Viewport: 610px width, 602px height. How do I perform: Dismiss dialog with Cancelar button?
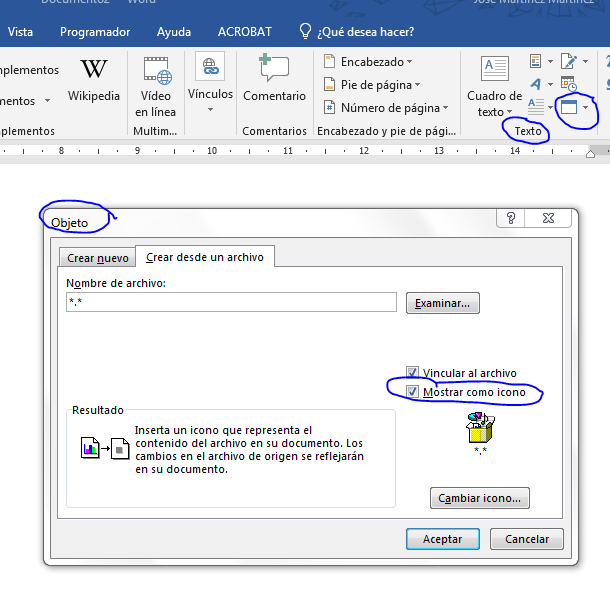click(526, 539)
